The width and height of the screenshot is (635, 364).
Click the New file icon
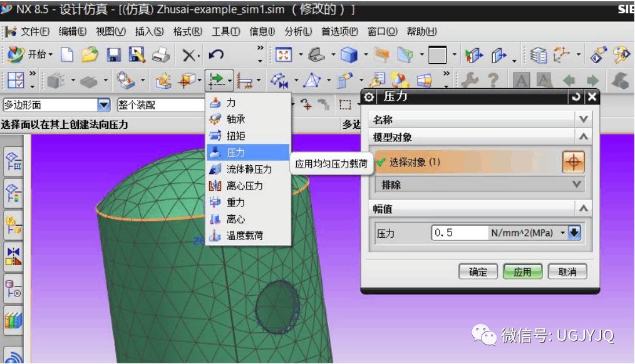tap(67, 54)
